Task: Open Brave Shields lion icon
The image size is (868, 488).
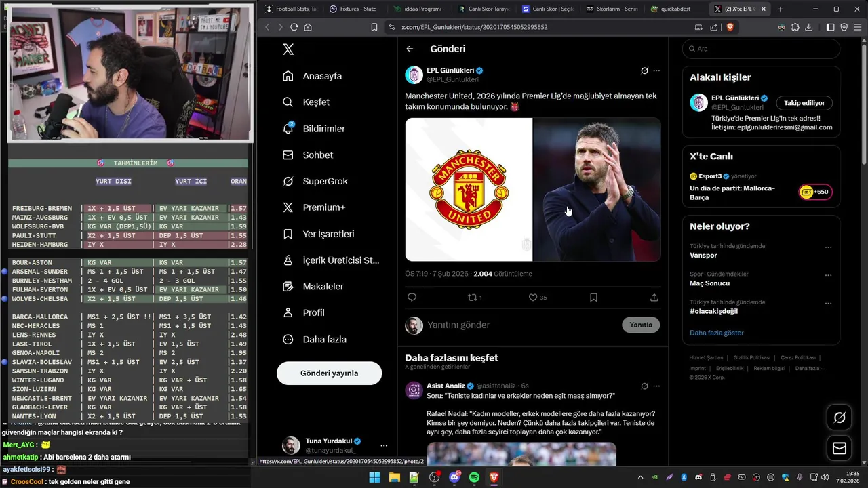Action: (730, 27)
